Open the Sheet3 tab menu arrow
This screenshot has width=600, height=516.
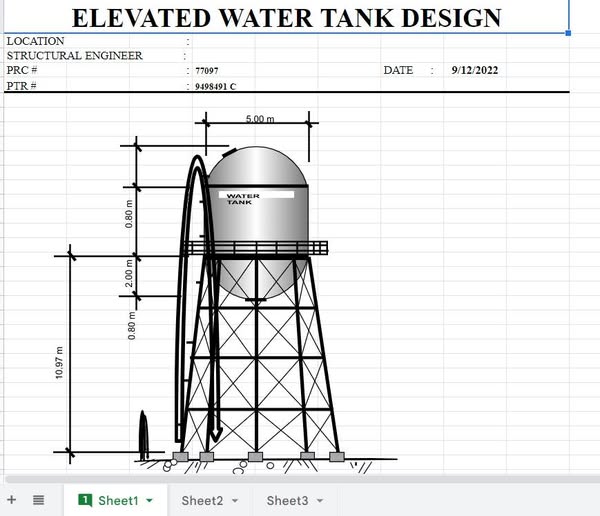point(320,501)
